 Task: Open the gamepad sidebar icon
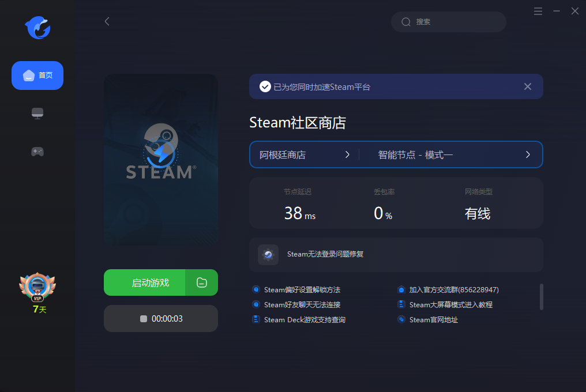point(37,152)
